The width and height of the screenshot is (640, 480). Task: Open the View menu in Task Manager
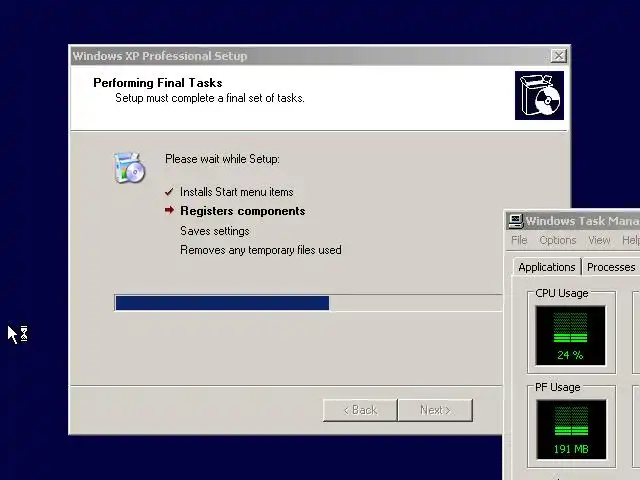tap(599, 240)
